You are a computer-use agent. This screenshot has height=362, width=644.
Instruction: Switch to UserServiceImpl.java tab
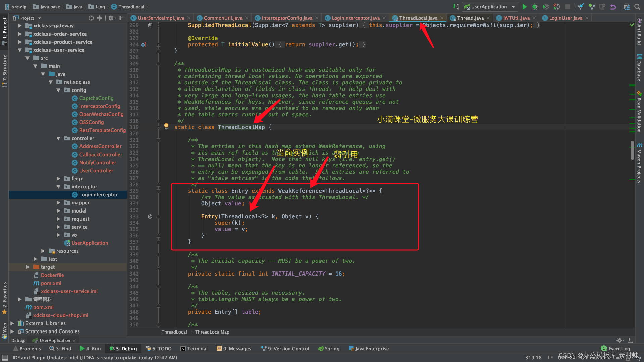pyautogui.click(x=161, y=18)
